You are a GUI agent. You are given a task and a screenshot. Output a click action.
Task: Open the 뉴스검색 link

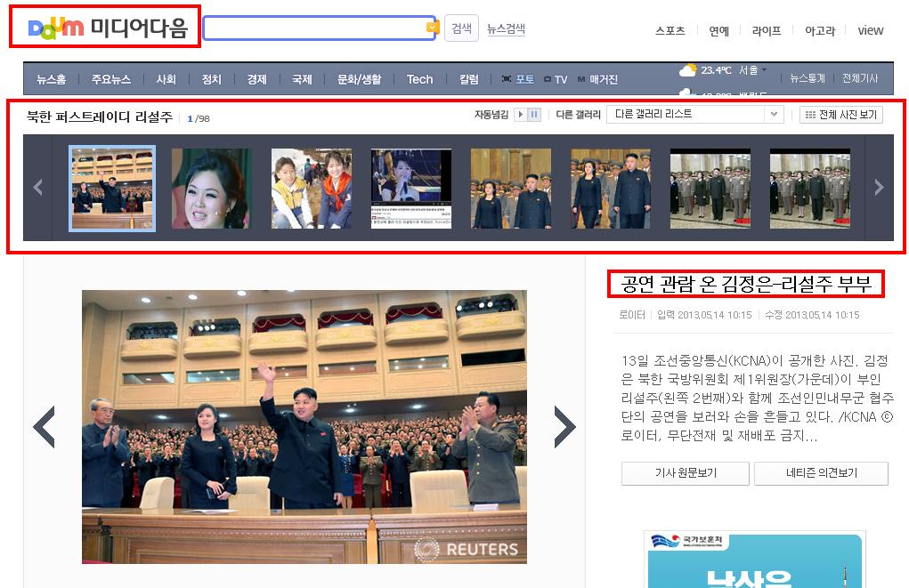[506, 28]
